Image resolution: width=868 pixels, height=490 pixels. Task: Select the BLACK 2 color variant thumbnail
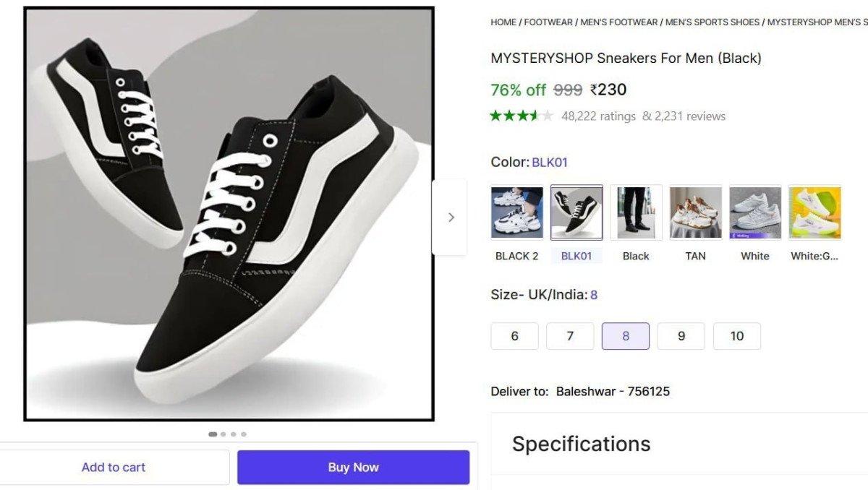[516, 211]
